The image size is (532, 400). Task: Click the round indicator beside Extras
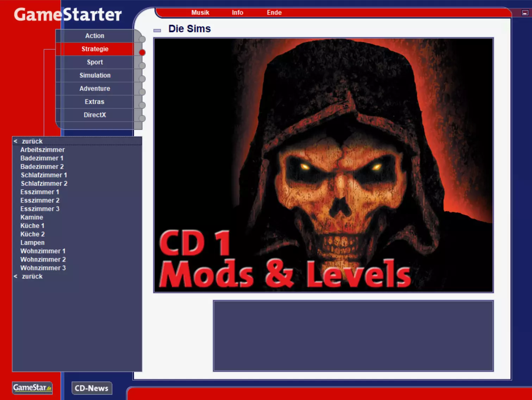142,105
